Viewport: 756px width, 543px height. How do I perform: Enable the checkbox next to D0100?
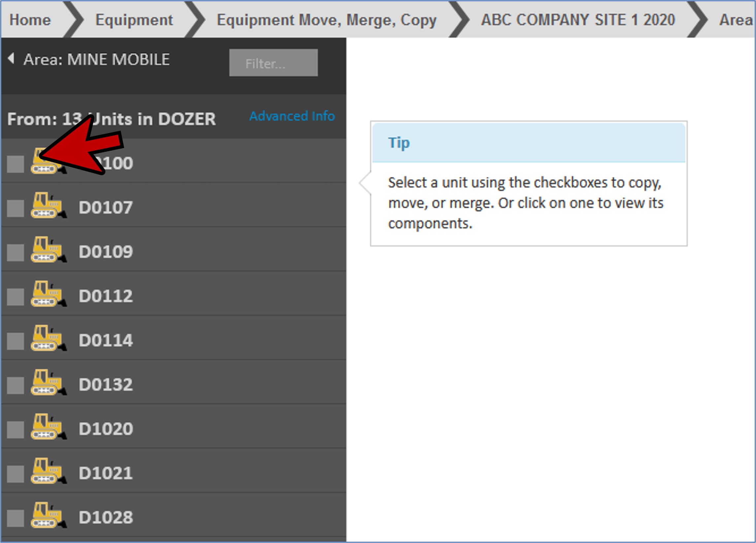[x=15, y=164]
